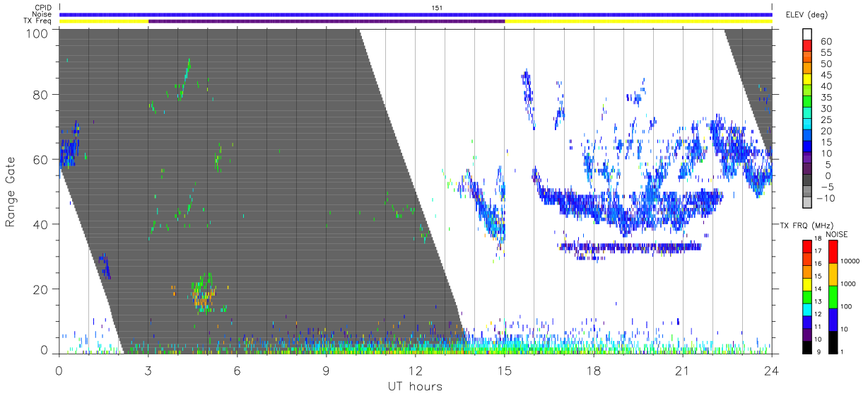
Task: Click the 3 tick on UT hours axis
Action: 148,370
